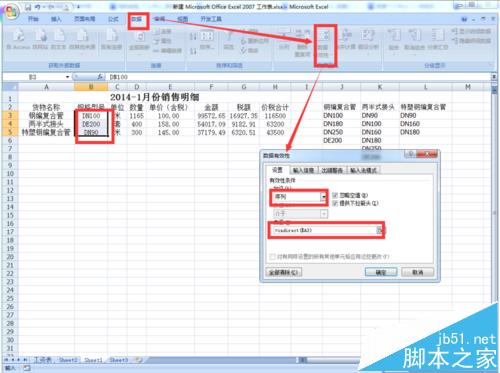Click 显示明细数据 (Show Detail) in Outline group
Screen dimensions: 500x373
click(x=471, y=31)
